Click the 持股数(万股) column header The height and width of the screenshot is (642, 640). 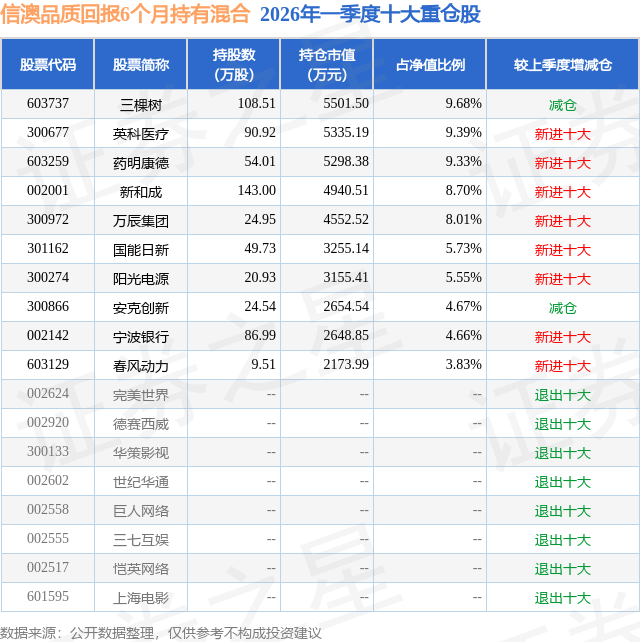pos(234,64)
